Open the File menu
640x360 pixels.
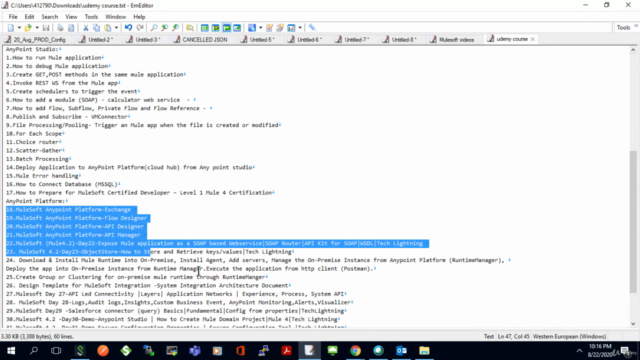point(13,17)
